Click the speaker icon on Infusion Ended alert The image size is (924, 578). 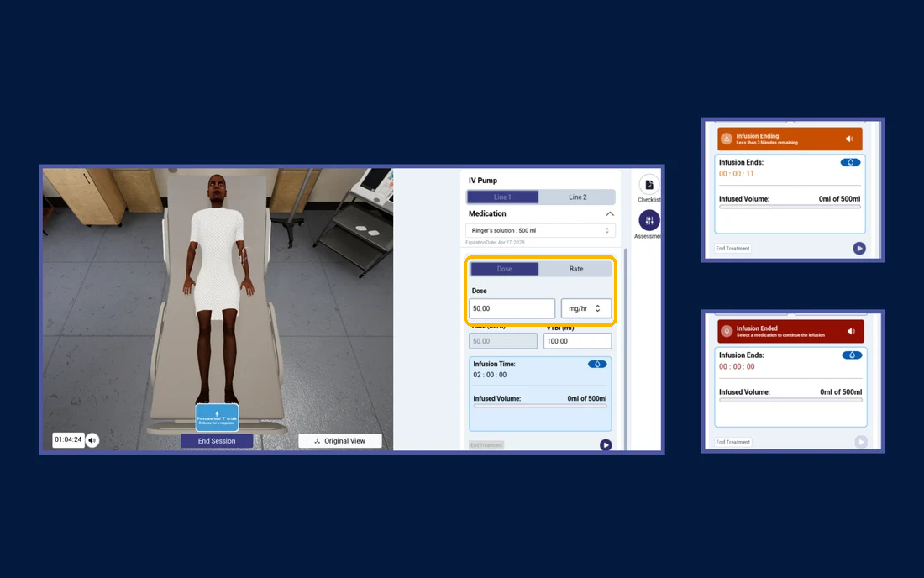851,332
